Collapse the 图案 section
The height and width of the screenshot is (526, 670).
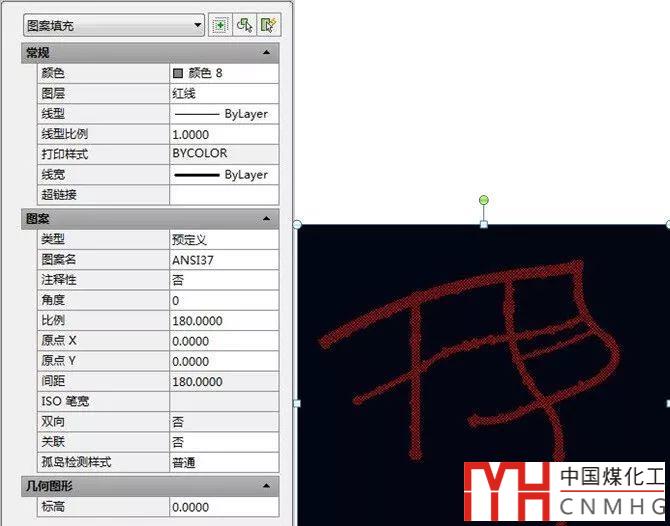[x=266, y=219]
